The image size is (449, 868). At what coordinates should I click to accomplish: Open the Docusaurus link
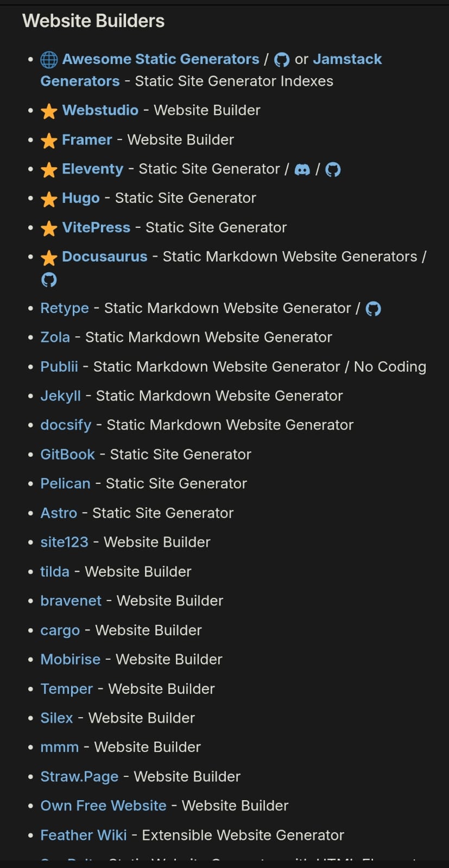pos(105,257)
